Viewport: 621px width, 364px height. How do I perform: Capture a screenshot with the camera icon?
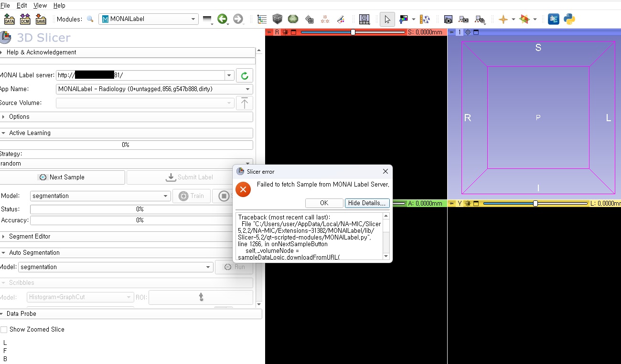pyautogui.click(x=448, y=19)
